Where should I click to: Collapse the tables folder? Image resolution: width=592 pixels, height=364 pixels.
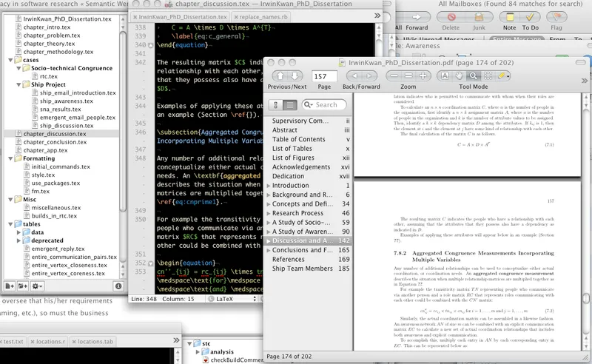tap(10, 224)
